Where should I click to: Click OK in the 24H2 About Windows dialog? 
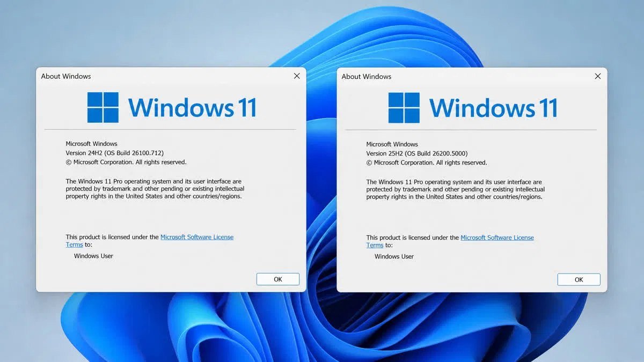(x=278, y=279)
